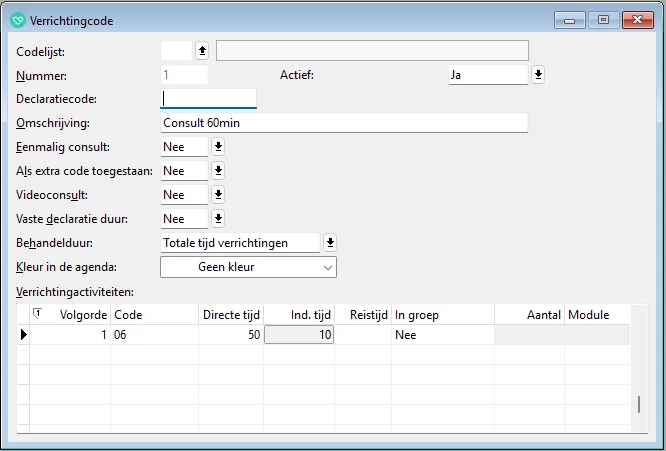The width and height of the screenshot is (666, 451).
Task: Open the Kleur in de agenda combo box
Action: 248,267
